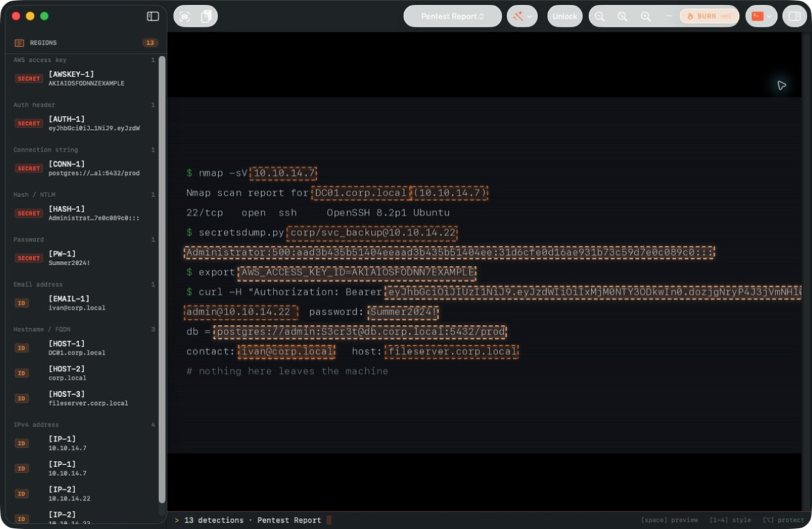Click the reset zoom magnifier icon
This screenshot has height=529, width=812.
point(623,16)
